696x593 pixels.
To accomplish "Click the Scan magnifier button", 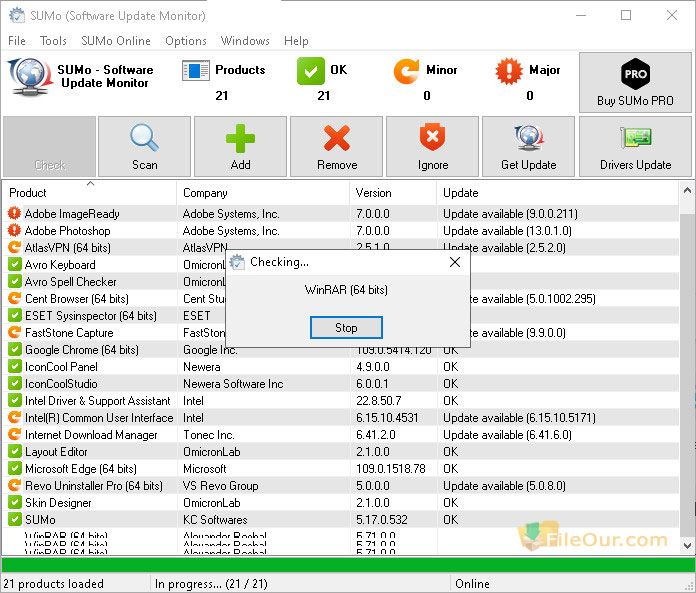I will pyautogui.click(x=144, y=146).
